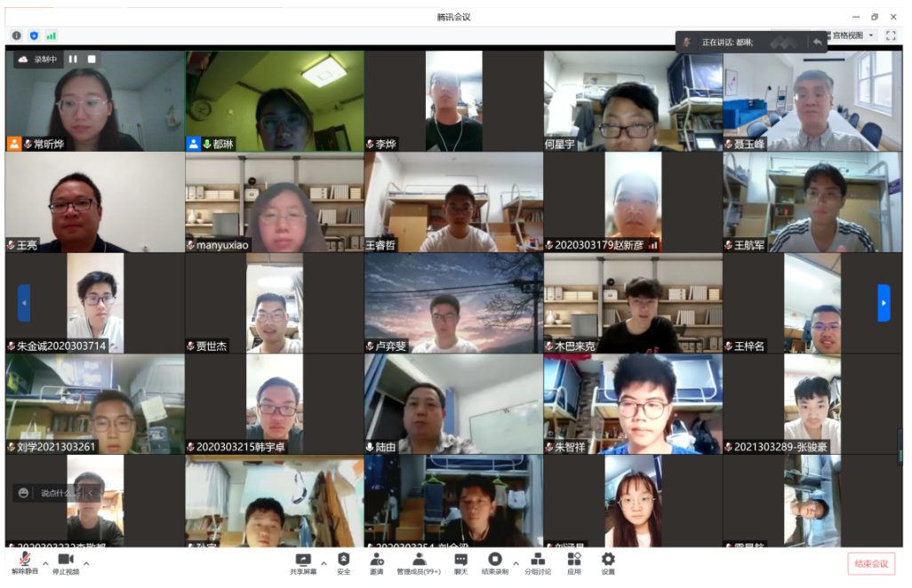Click the red 结束会议 button
Viewport: 912px width, 588px height.
coord(871,564)
